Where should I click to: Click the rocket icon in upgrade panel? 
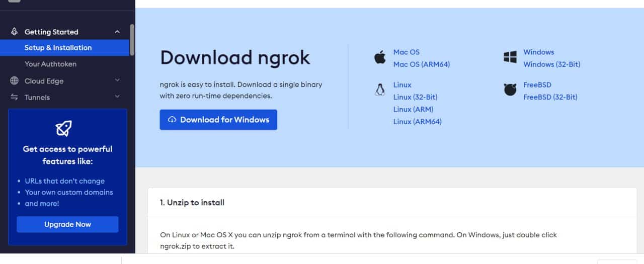click(x=63, y=129)
